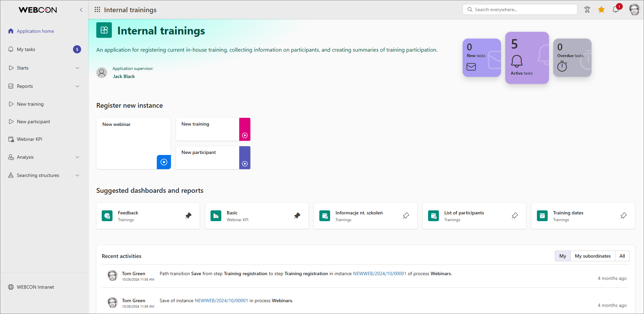Image resolution: width=644 pixels, height=314 pixels.
Task: Click the favorites star icon
Action: pyautogui.click(x=601, y=9)
